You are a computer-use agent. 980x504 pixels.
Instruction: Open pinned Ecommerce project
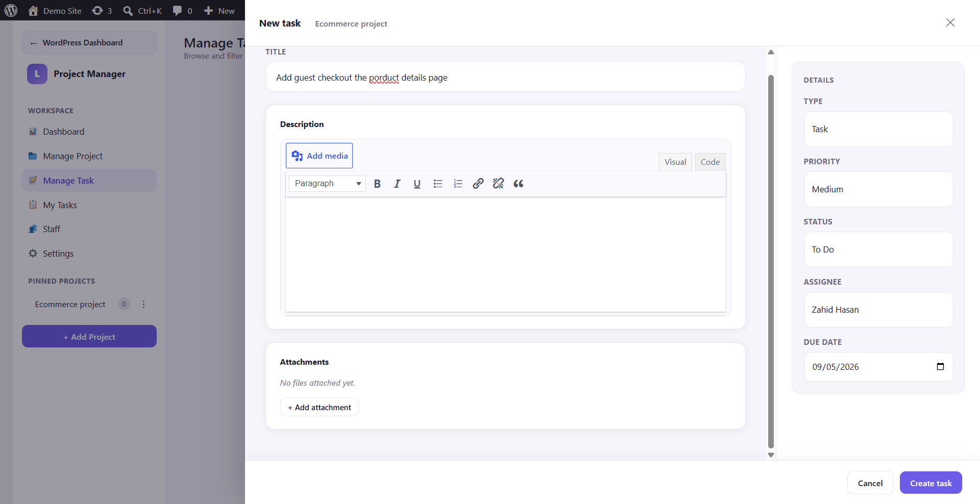tap(70, 304)
